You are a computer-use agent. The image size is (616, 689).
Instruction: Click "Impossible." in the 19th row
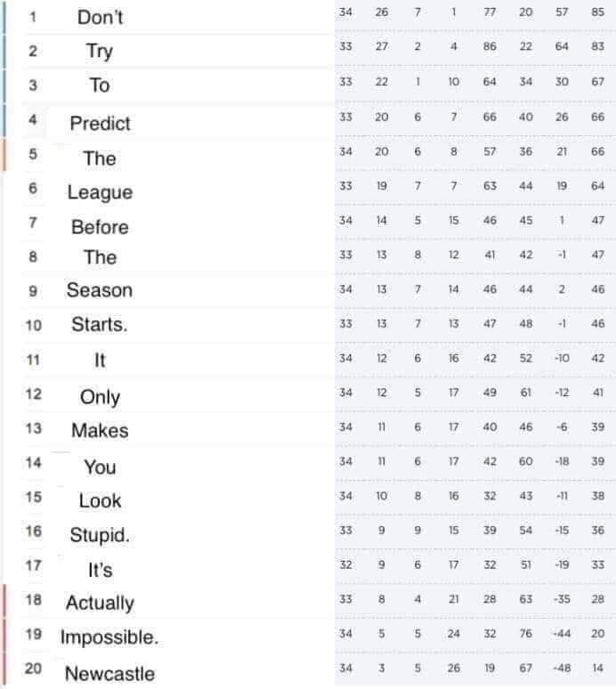point(109,637)
